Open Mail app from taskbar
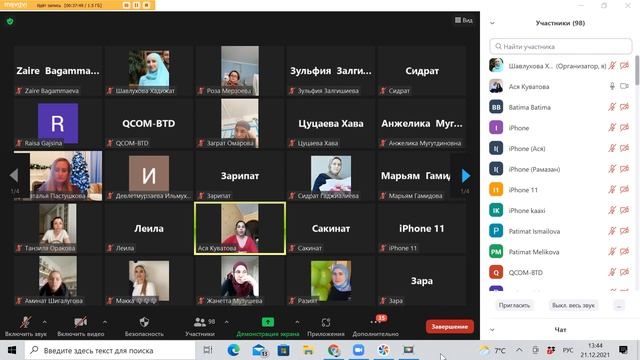The height and width of the screenshot is (360, 640). [259, 350]
